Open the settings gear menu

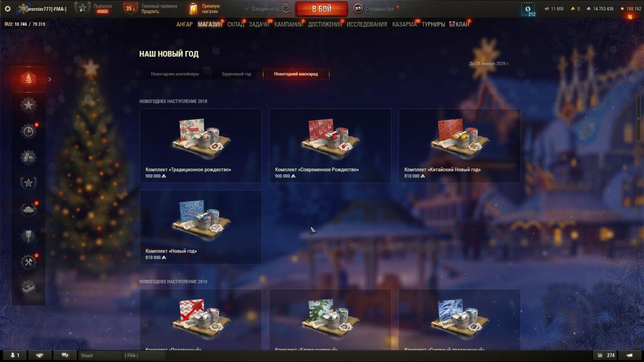(8, 9)
